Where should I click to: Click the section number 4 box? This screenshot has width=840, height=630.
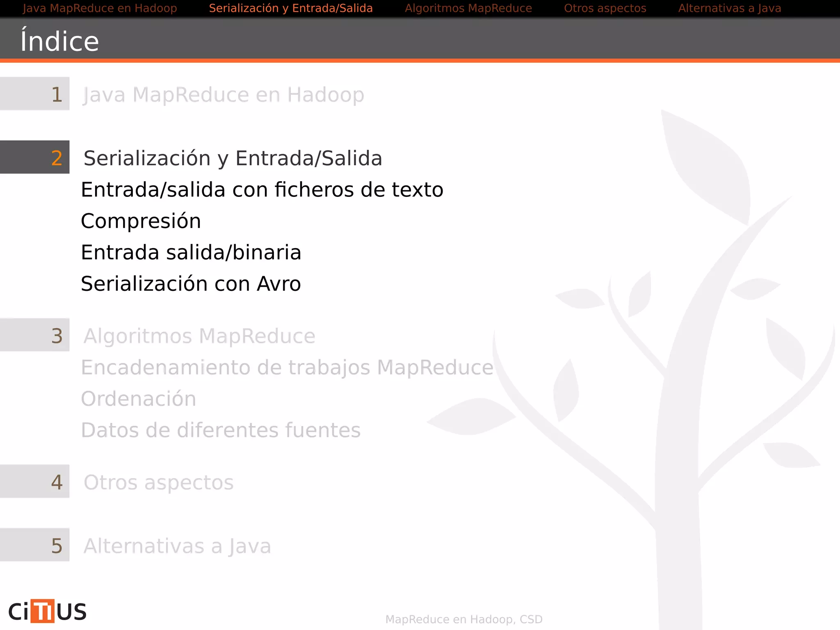[35, 481]
